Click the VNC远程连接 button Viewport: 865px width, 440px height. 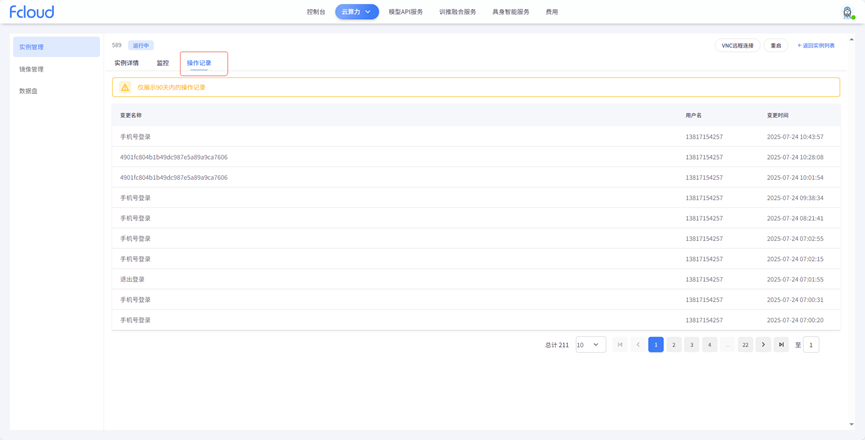(x=737, y=46)
